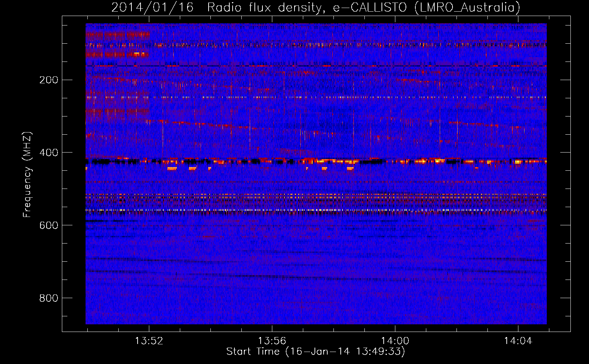This screenshot has width=589, height=364.
Task: Click the 400 frequency tick label
Action: click(49, 153)
